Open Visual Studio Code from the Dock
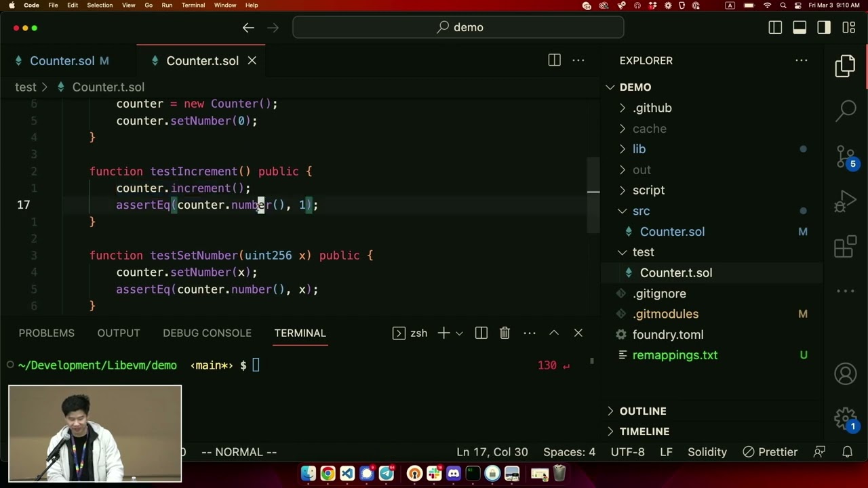 pos(347,474)
